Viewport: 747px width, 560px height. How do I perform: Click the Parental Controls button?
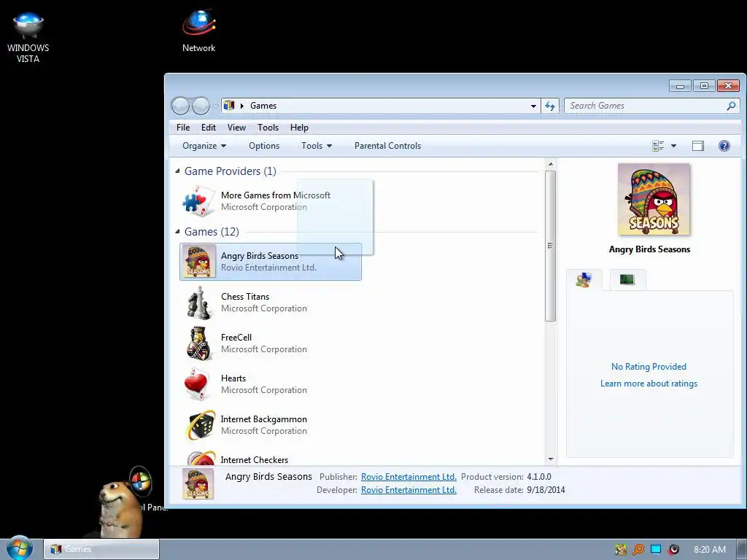click(x=388, y=146)
